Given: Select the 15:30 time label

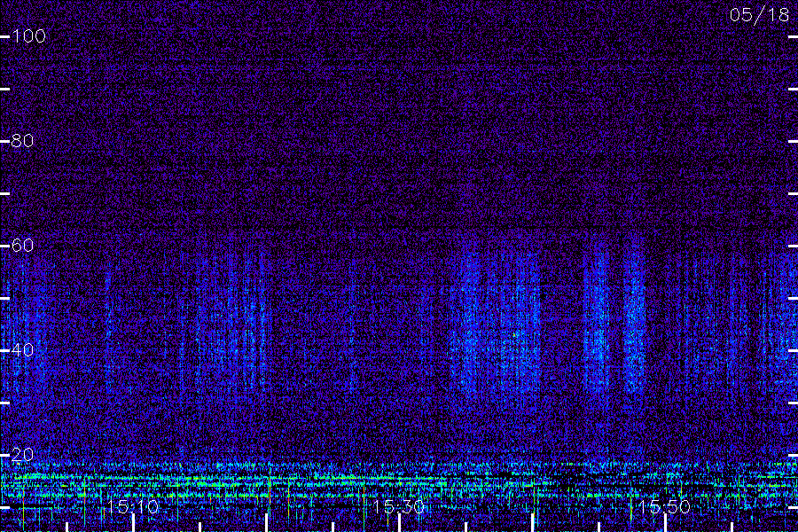Looking at the screenshot, I should coord(398,507).
